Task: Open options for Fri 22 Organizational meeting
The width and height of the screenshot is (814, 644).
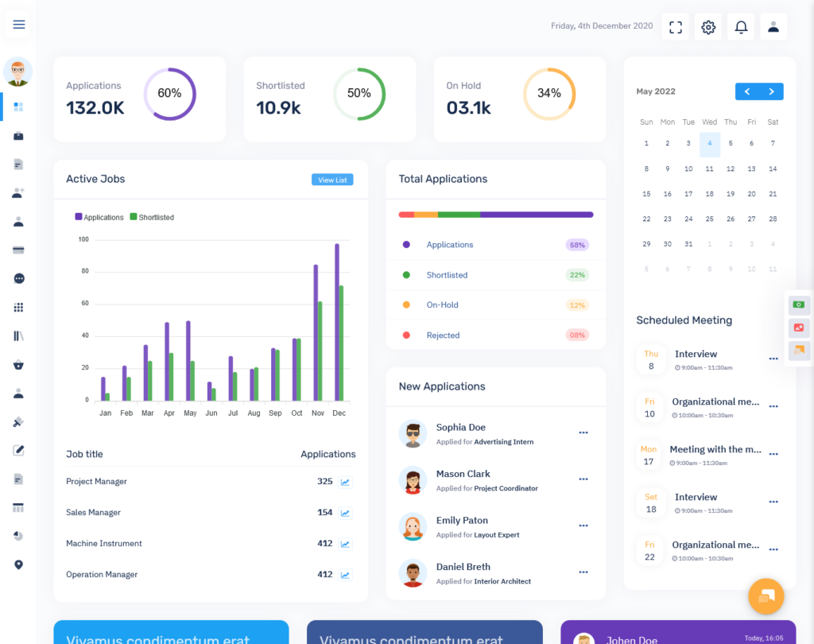Action: (773, 549)
